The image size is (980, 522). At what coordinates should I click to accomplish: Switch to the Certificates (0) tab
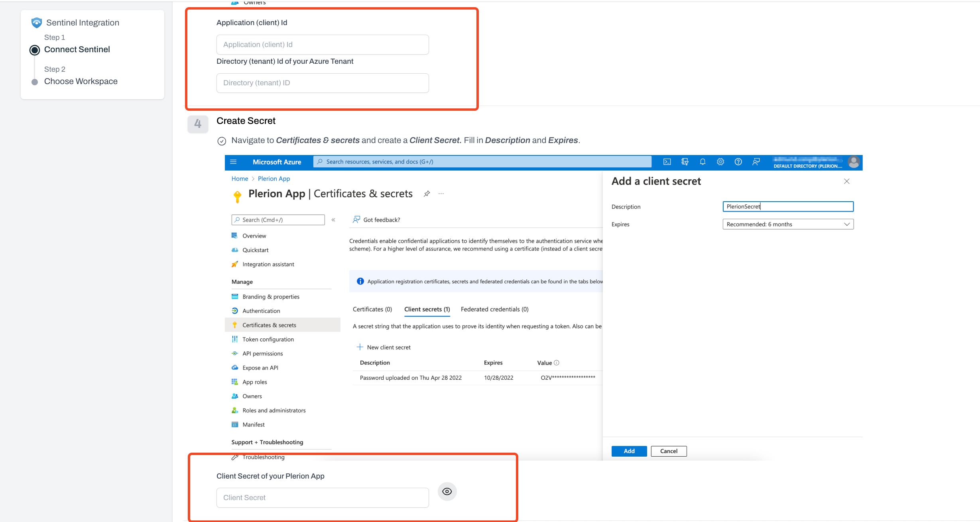372,309
